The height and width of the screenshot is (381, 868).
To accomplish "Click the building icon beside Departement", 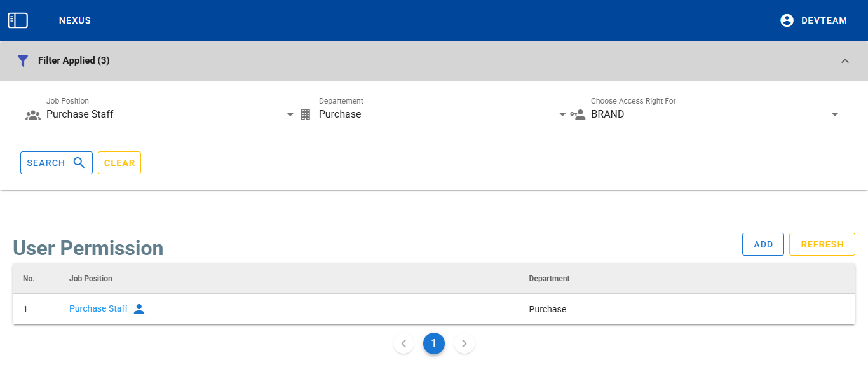I will [x=306, y=114].
